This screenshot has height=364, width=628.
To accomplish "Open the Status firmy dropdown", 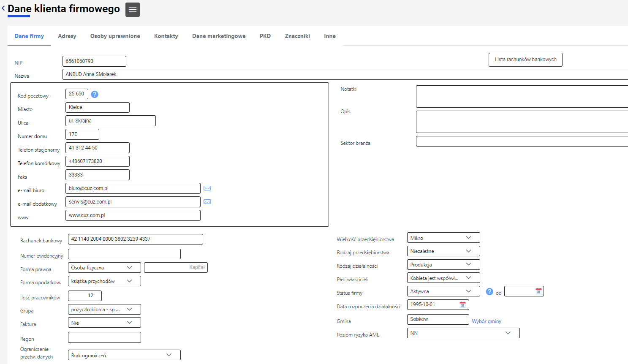I will (x=443, y=291).
